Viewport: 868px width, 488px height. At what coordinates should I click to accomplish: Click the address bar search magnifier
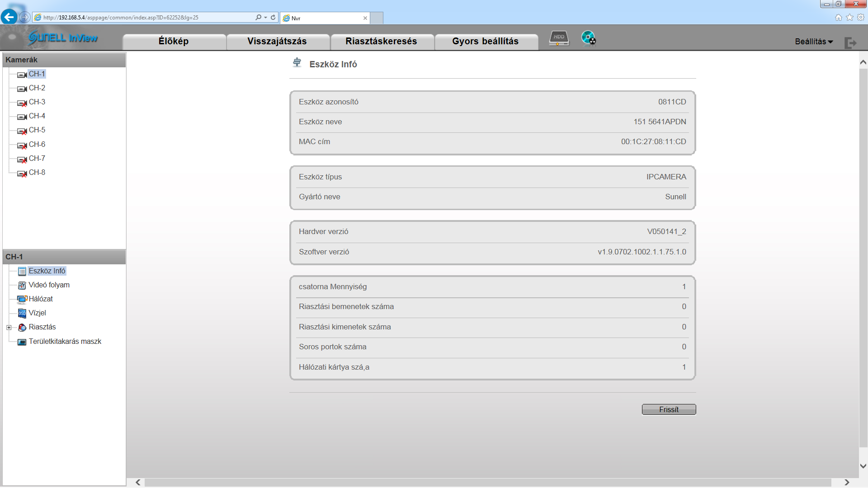[x=258, y=17]
